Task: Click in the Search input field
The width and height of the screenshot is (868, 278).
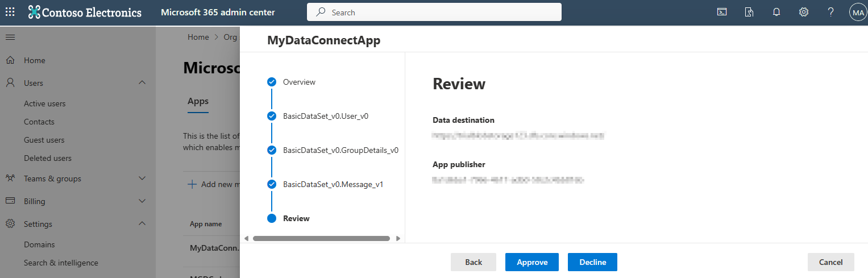Action: (434, 12)
